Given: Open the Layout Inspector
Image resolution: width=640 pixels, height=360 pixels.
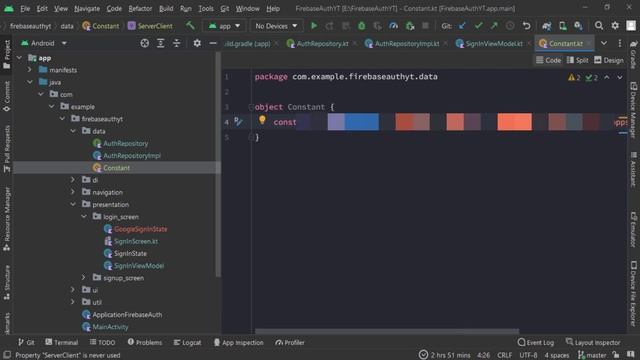Looking at the screenshot, I should [x=593, y=342].
